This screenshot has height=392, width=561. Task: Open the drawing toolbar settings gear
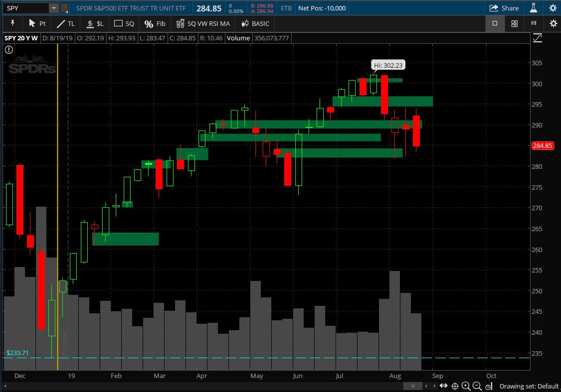tap(553, 23)
